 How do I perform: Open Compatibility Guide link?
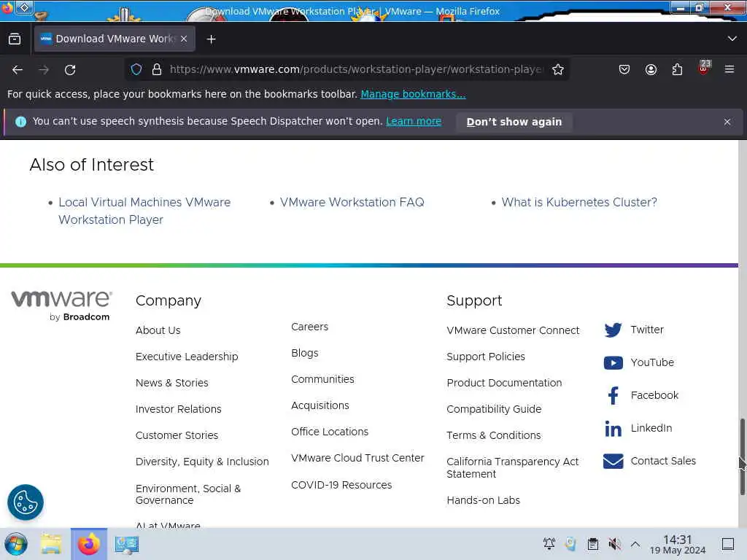(x=494, y=409)
